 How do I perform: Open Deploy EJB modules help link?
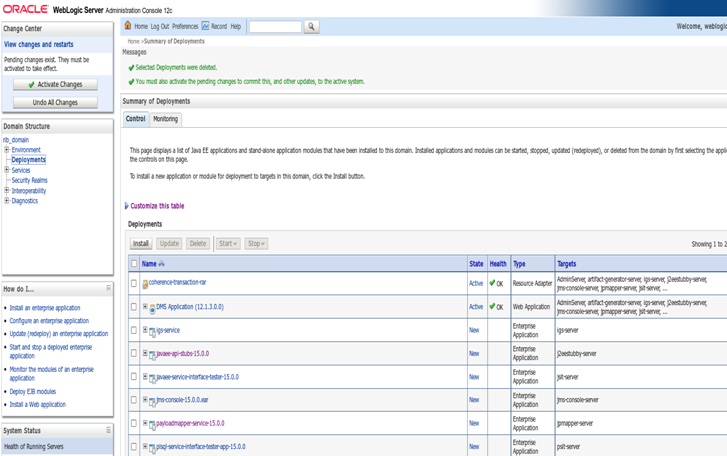tap(32, 392)
